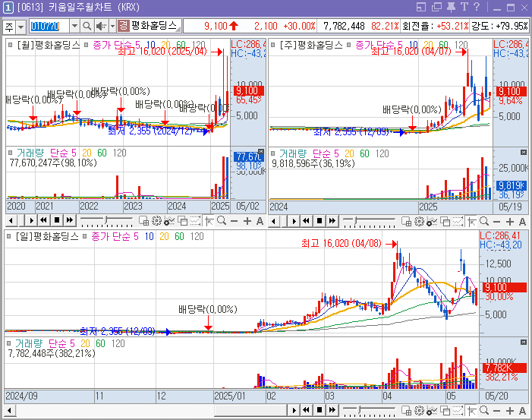Open chart settings gear in monthly chart toolbar

[156, 221]
